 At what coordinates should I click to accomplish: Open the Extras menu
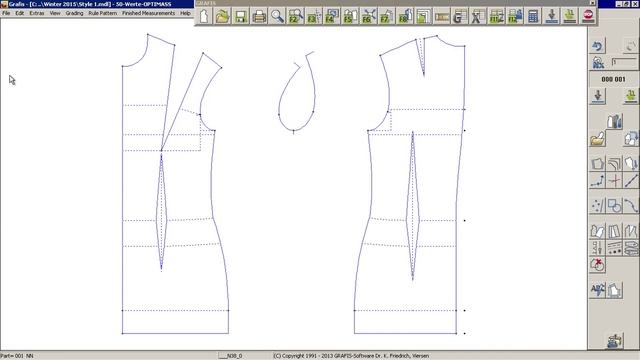click(x=37, y=13)
